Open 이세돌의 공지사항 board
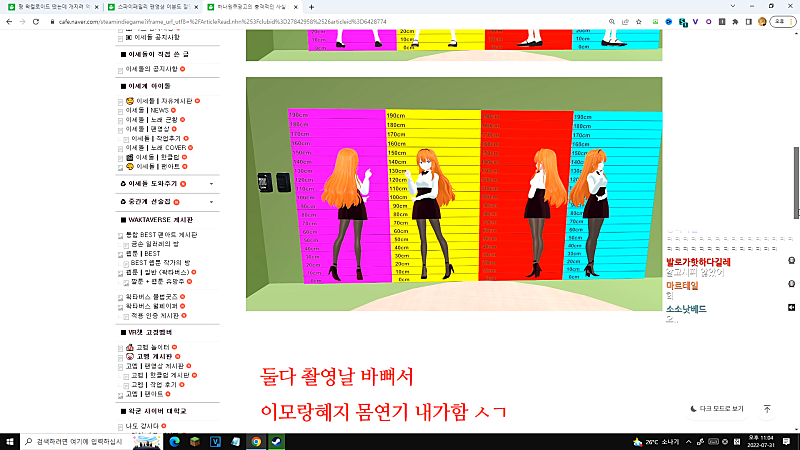This screenshot has width=800, height=450. 152,69
